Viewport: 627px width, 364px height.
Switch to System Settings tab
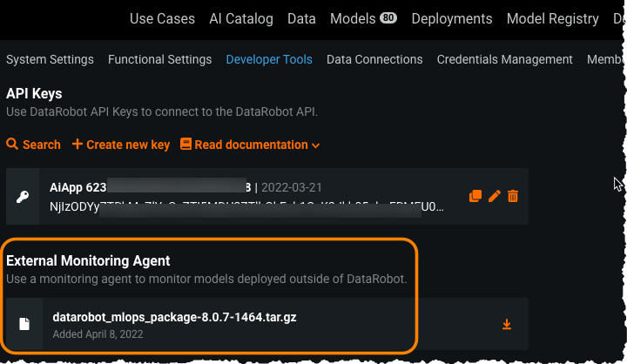tap(50, 59)
